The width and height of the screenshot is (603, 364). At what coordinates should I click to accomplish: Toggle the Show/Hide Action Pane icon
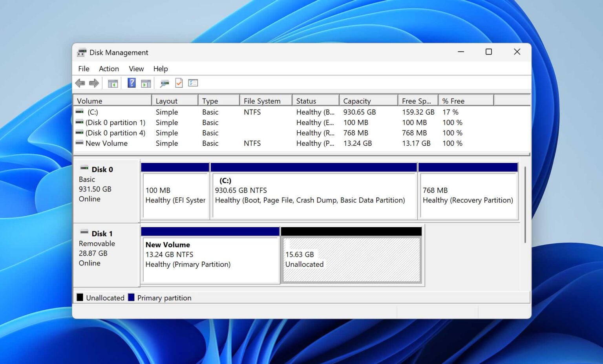click(x=146, y=82)
